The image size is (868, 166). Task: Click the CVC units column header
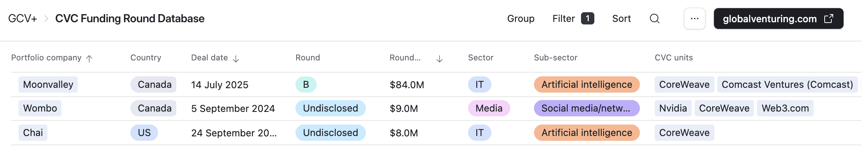coord(673,58)
